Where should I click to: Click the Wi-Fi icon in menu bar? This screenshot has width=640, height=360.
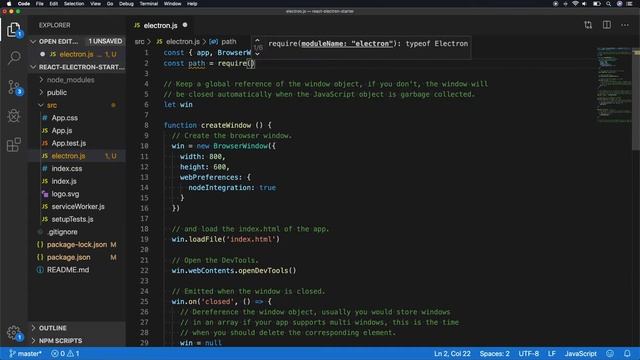coord(575,4)
